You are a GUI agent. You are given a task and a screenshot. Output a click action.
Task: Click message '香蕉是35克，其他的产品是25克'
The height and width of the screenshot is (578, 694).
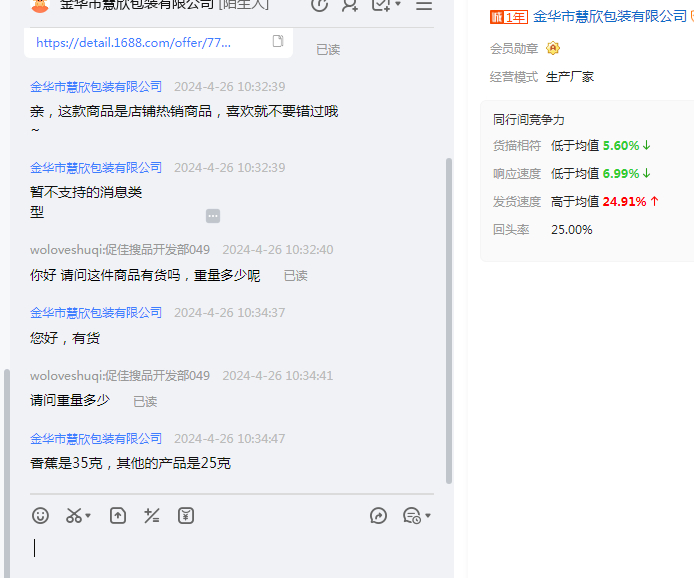pos(131,463)
